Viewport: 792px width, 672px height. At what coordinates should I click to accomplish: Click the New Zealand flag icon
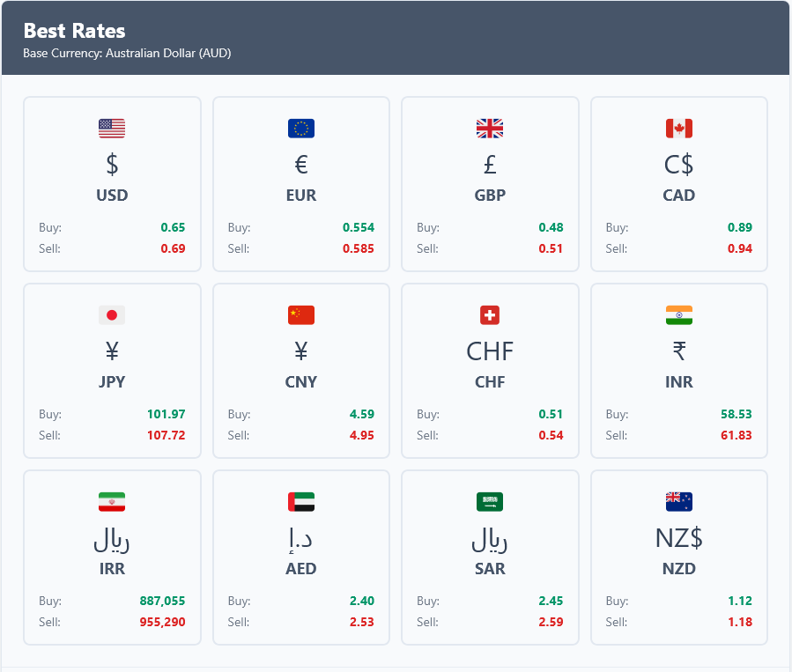(x=679, y=502)
